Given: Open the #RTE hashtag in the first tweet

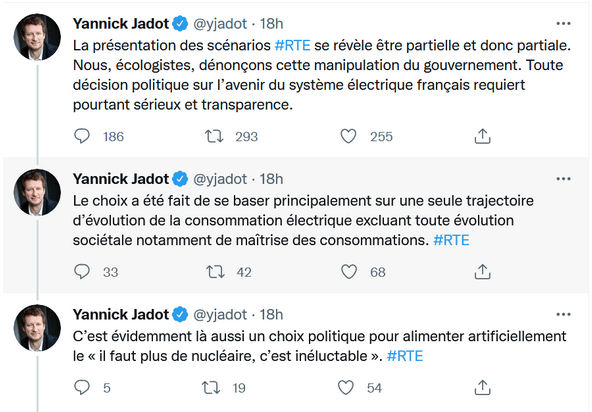Looking at the screenshot, I should click(x=293, y=45).
